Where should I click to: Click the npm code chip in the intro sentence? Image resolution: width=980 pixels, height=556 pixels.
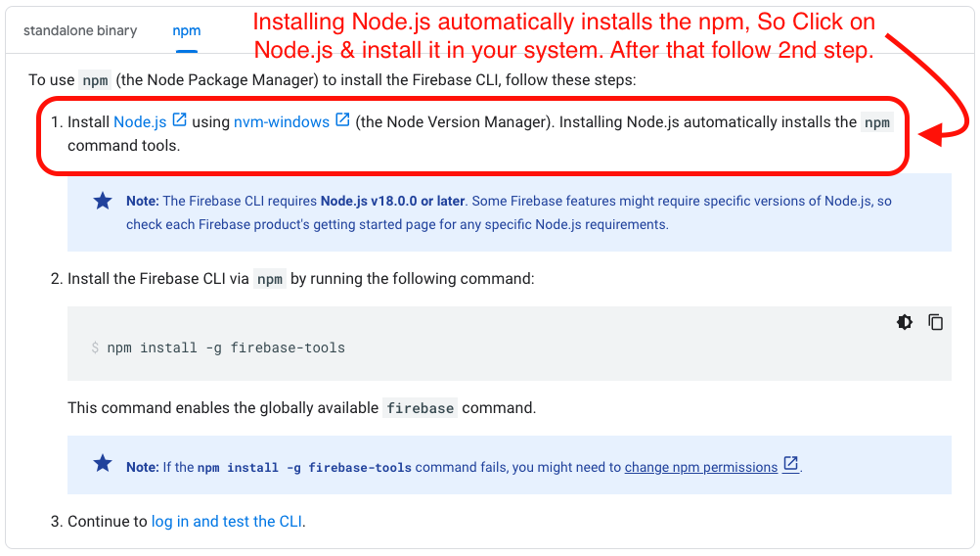(x=95, y=80)
